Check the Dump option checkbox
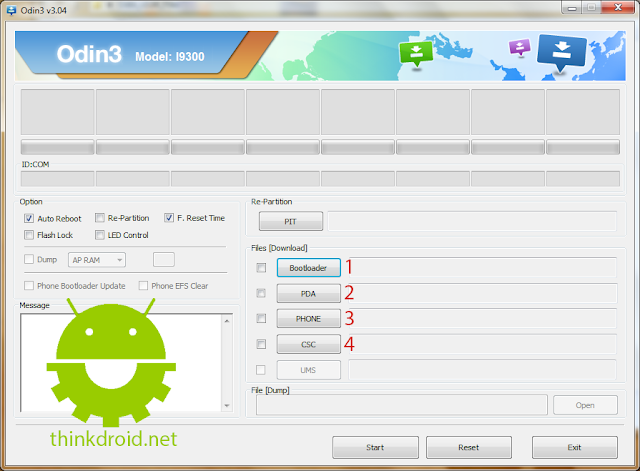This screenshot has width=640, height=471. (29, 260)
